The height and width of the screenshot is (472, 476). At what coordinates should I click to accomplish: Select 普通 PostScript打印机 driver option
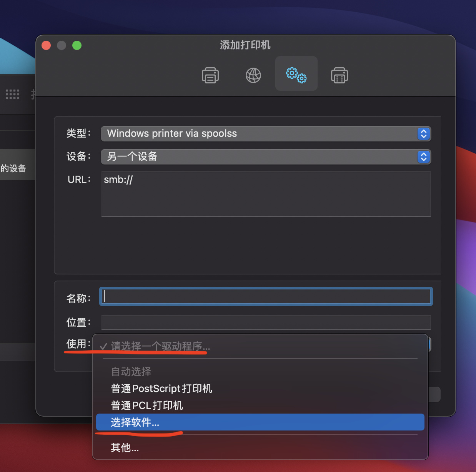click(161, 388)
